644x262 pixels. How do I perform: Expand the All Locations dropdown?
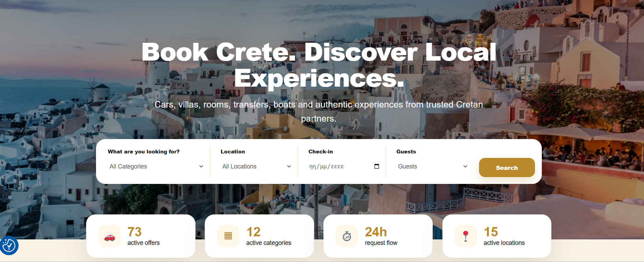click(257, 166)
